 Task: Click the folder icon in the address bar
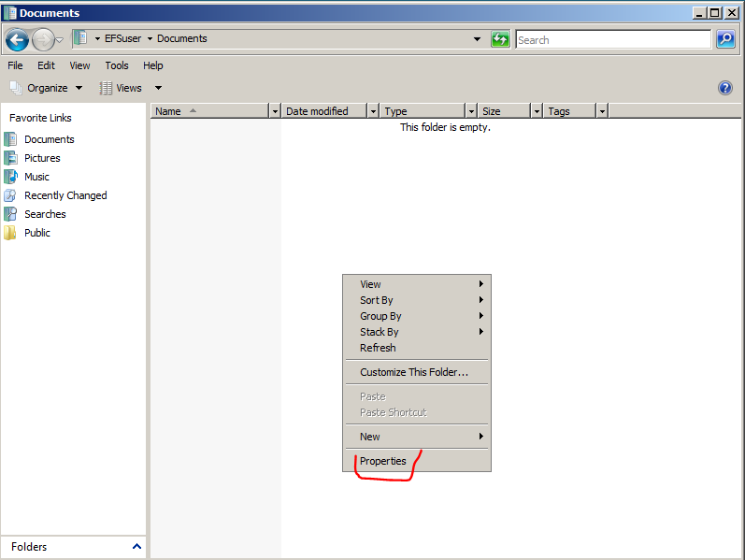click(80, 38)
